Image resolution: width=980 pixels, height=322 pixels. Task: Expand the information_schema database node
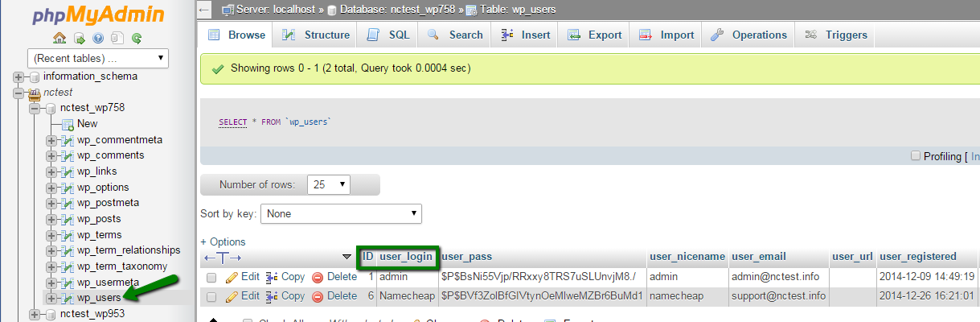[18, 76]
